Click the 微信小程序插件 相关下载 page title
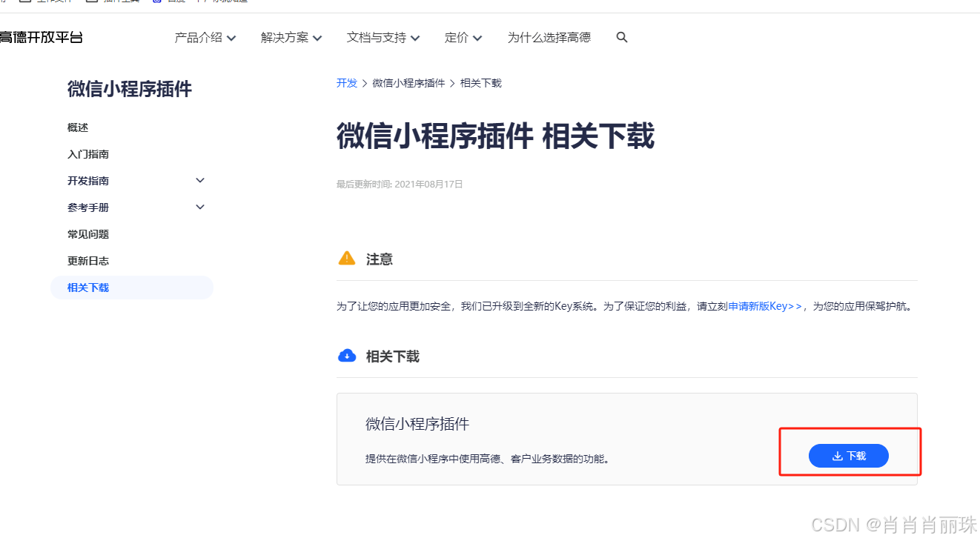 [495, 137]
